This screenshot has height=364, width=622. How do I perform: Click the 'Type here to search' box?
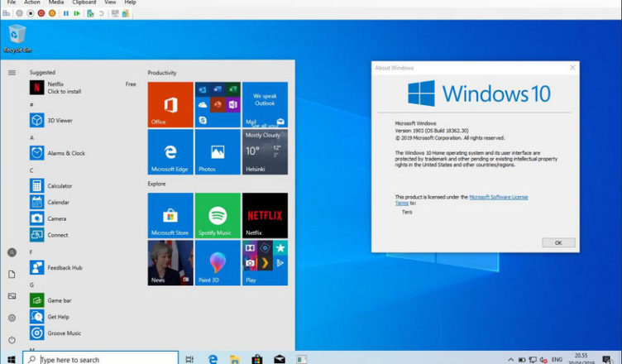[100, 358]
